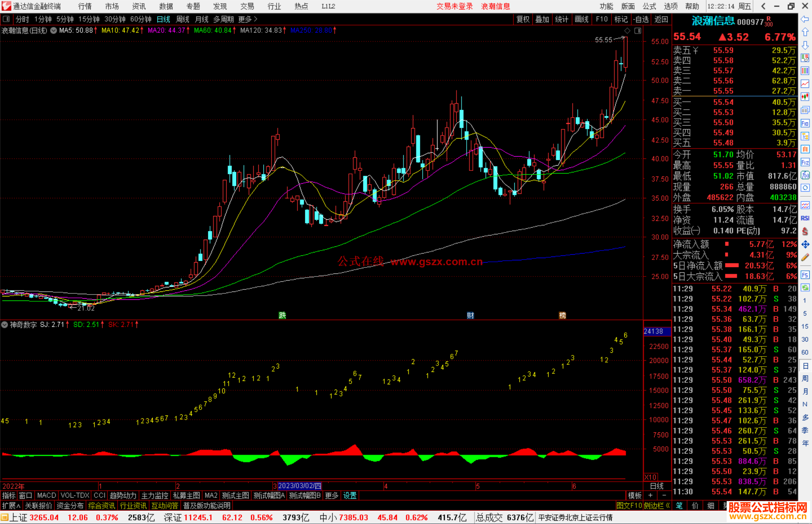The image size is (812, 524).
Task: Click the 2023/03/02 date marker on timeline
Action: click(x=299, y=486)
